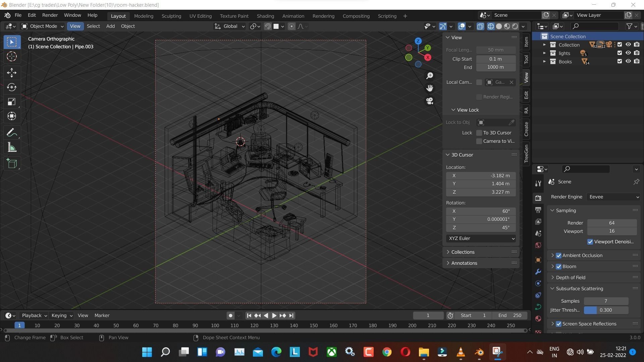Open Global transform orientation dropdown

(x=230, y=26)
